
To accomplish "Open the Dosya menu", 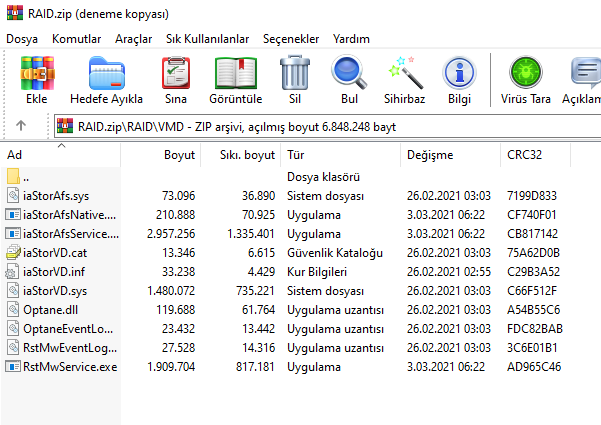I will point(22,39).
